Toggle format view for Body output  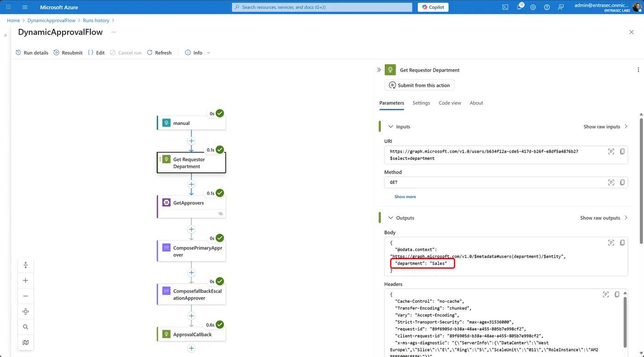tap(611, 243)
